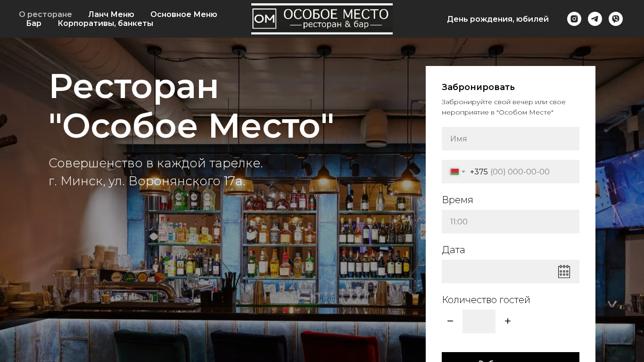Open the restaurant's Instagram page

pyautogui.click(x=574, y=19)
